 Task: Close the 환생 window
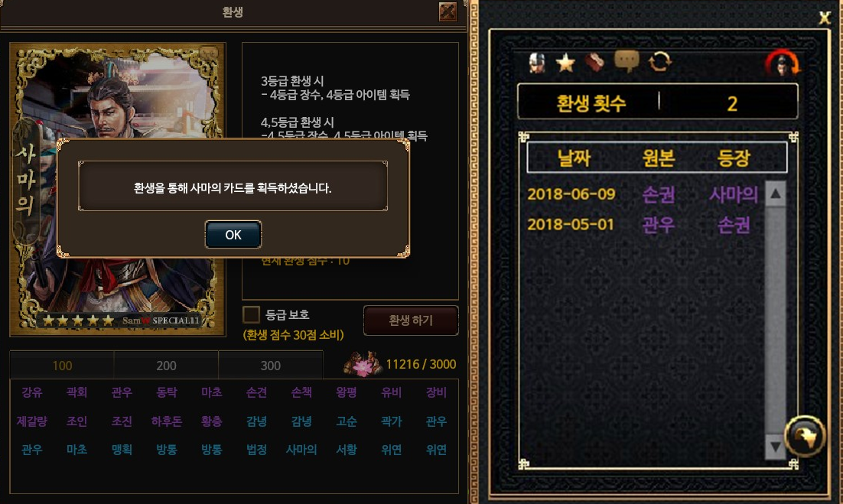(x=448, y=11)
